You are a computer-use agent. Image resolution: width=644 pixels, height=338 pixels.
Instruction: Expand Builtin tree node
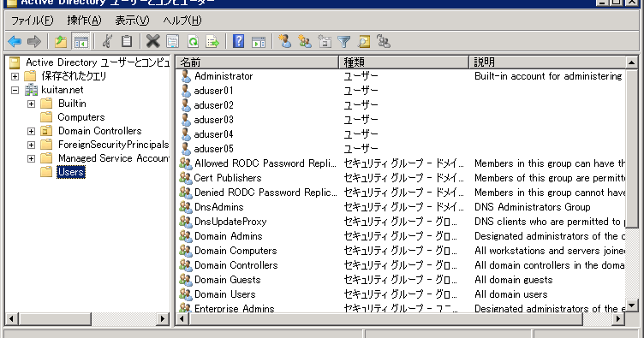coord(31,104)
